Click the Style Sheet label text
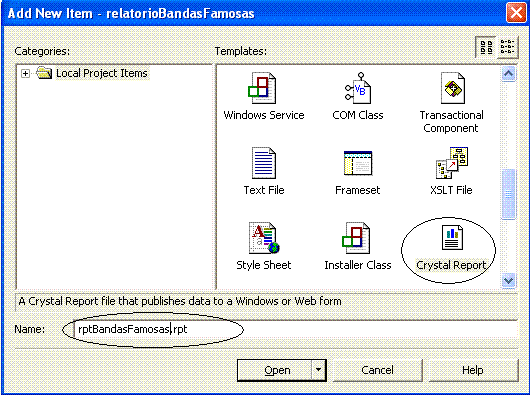Screen dimensions: 530x395 point(264,265)
